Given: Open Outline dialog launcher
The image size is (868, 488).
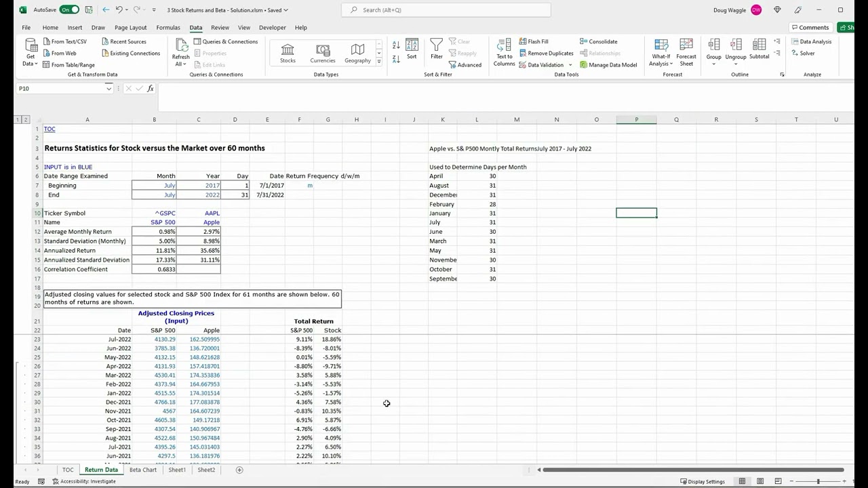Looking at the screenshot, I should click(x=782, y=75).
